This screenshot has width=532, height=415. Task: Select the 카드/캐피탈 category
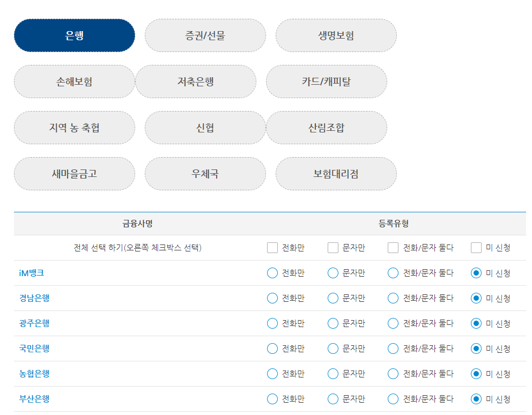pyautogui.click(x=328, y=81)
